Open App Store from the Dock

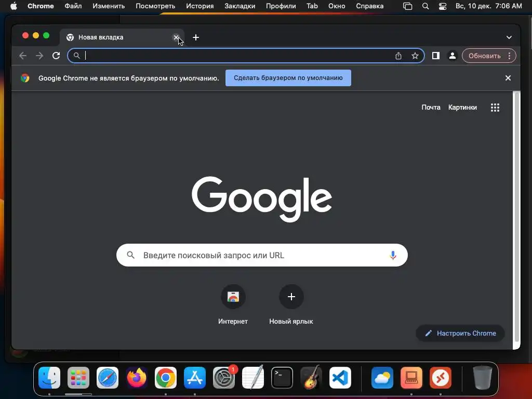pos(195,378)
